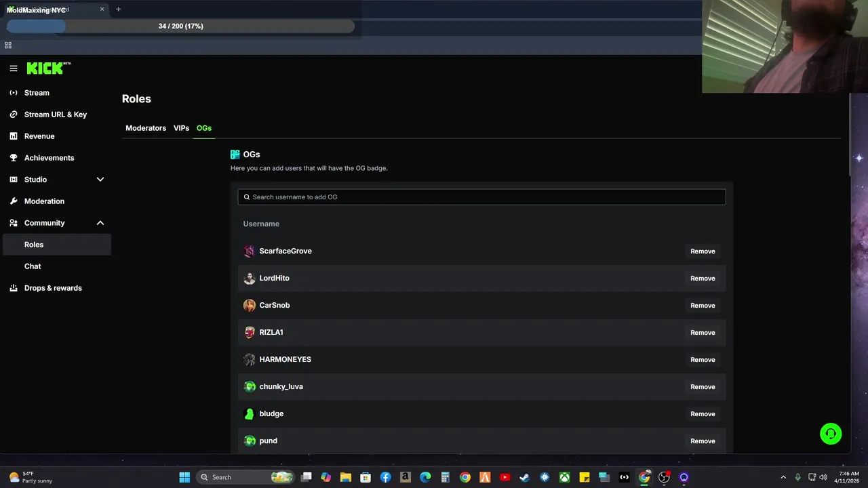Remove ScarfaceGrove from OGs
This screenshot has height=488, width=868.
tap(703, 251)
